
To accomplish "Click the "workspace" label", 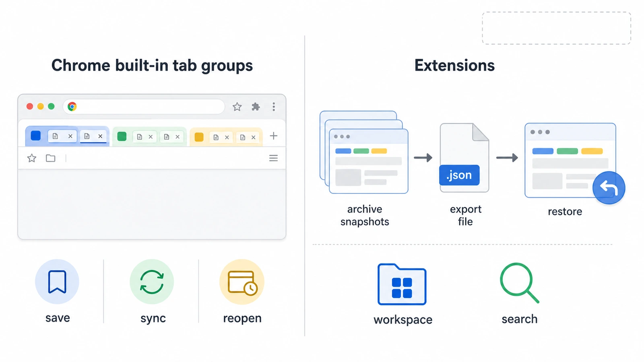I will coord(403,320).
